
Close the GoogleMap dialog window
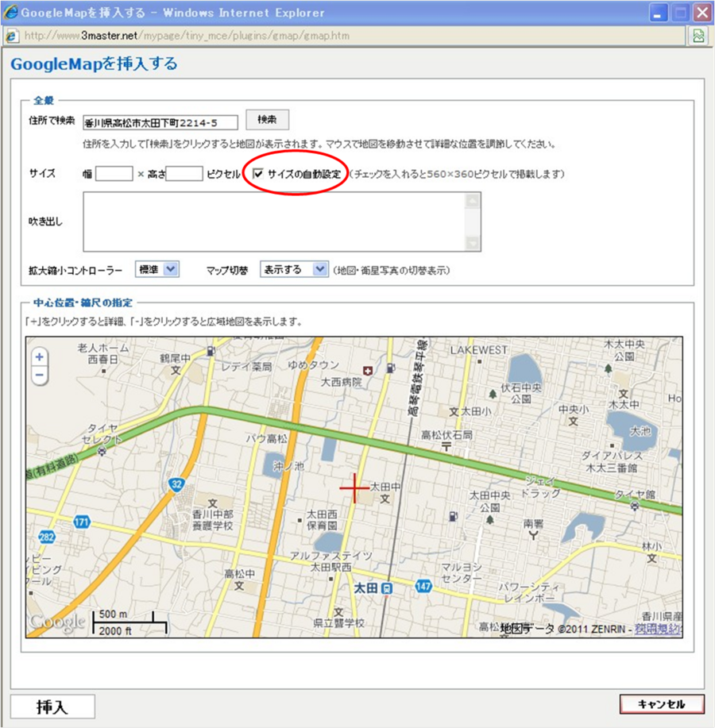[703, 13]
